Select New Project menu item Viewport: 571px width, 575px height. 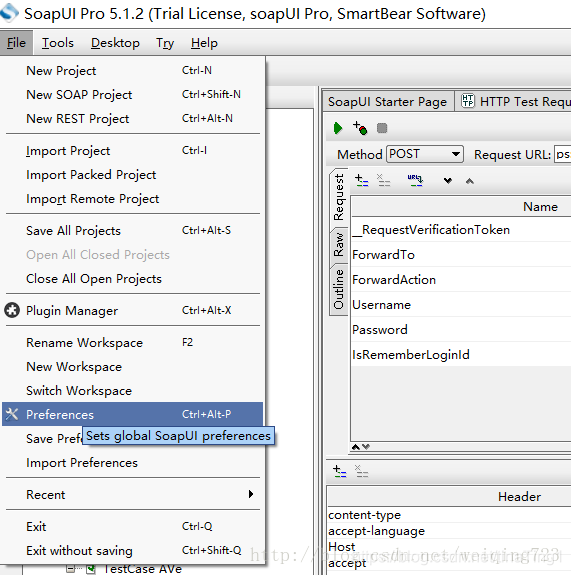click(x=133, y=70)
